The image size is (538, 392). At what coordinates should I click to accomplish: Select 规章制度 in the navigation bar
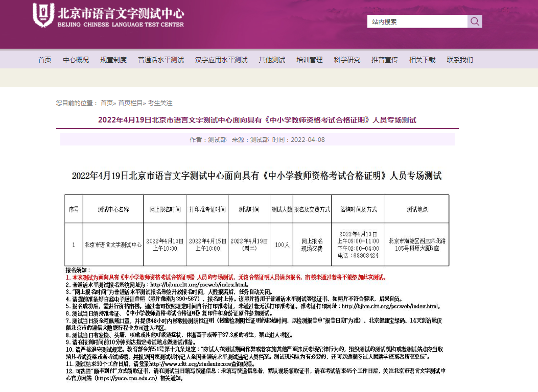(x=113, y=60)
